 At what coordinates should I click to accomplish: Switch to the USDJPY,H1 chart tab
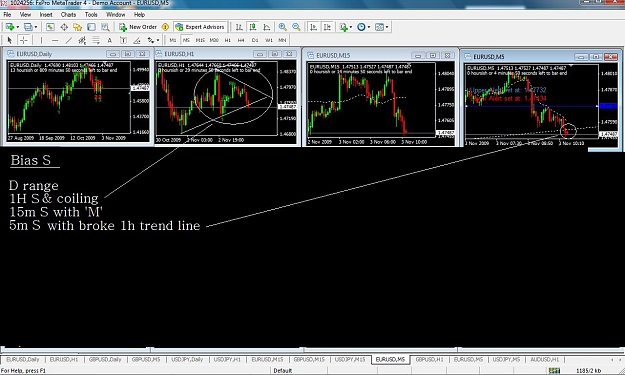[227, 359]
